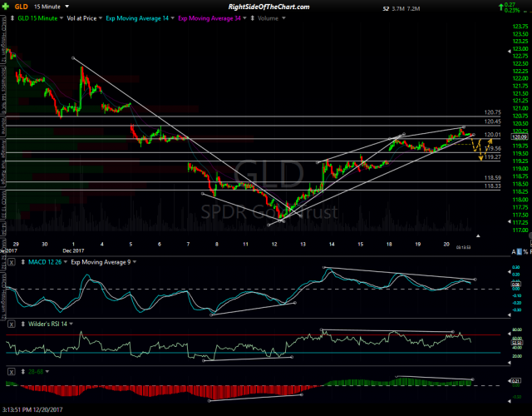
Task: Click the 118.59 support level label
Action: click(x=493, y=177)
